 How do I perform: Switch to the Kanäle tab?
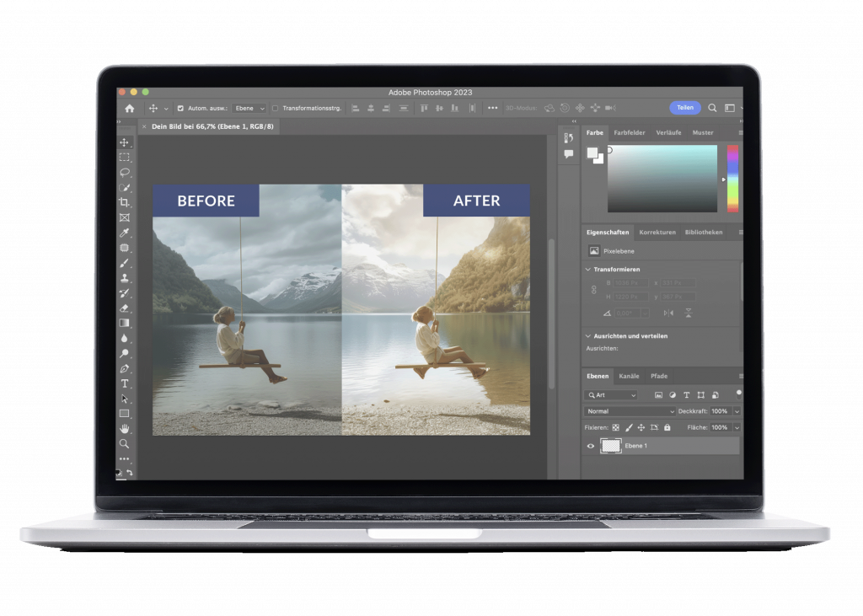click(629, 376)
